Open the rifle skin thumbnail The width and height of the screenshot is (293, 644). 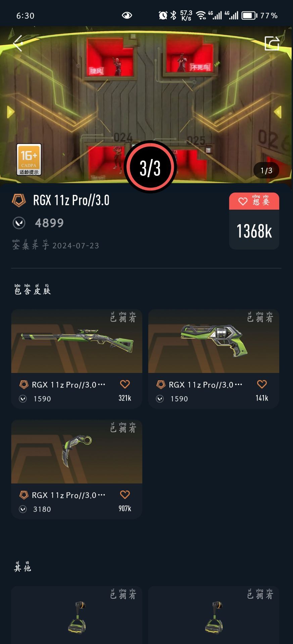point(77,341)
